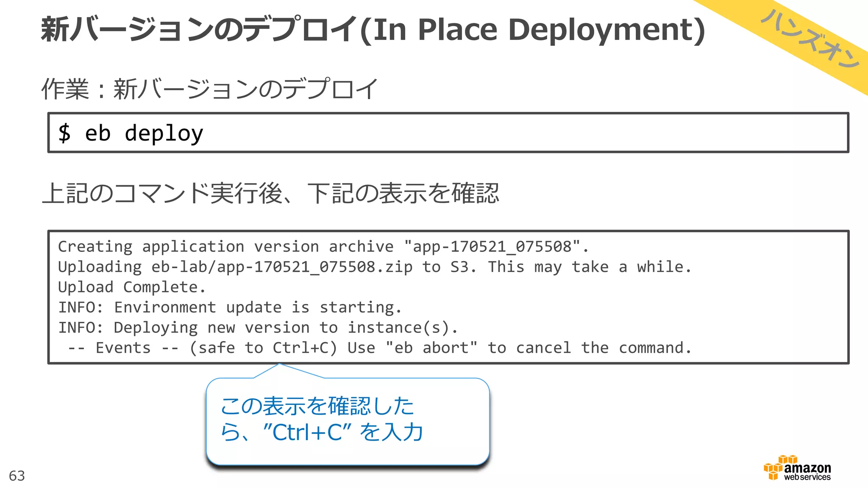
Task: Click the line 'Creating application version archive'
Action: coord(323,247)
